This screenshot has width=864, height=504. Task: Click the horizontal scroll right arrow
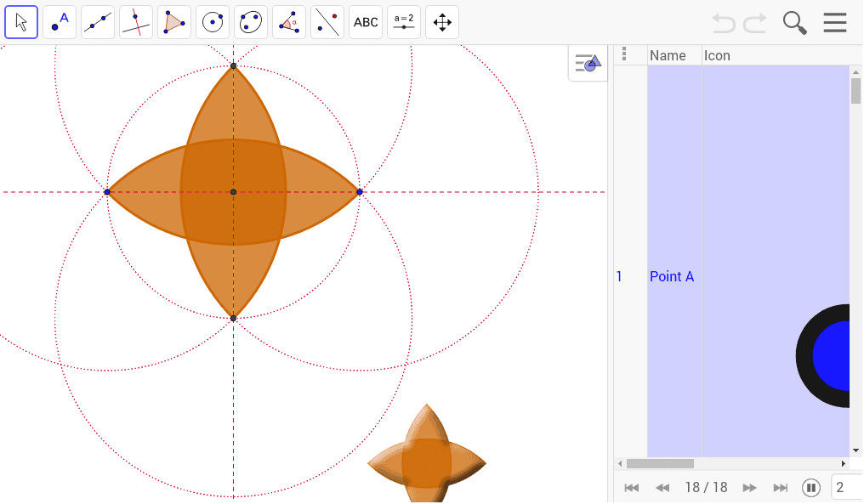tap(843, 463)
